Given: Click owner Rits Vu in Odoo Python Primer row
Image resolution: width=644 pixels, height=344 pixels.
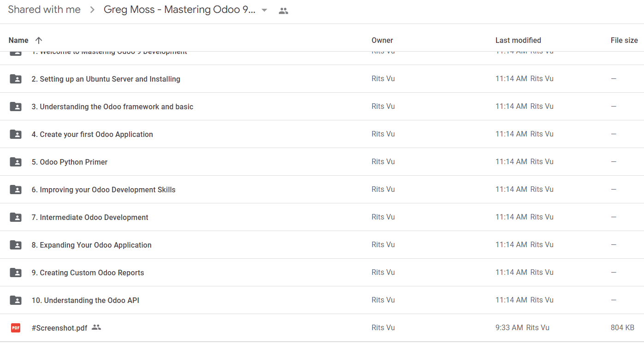Looking at the screenshot, I should [x=383, y=161].
